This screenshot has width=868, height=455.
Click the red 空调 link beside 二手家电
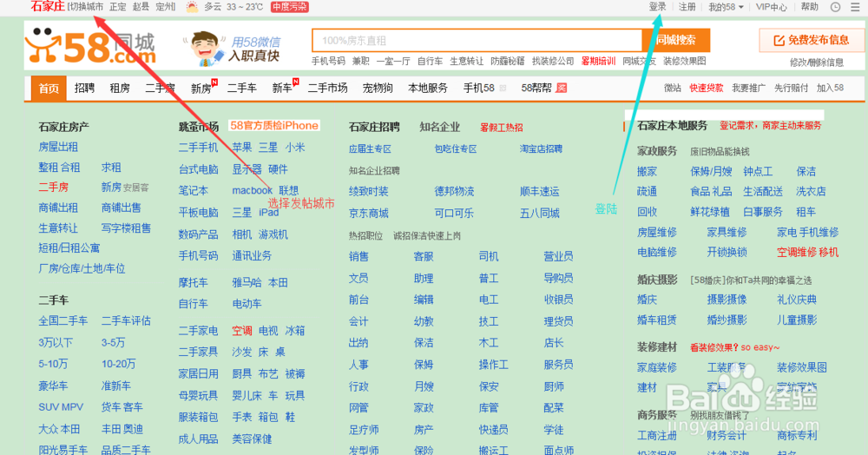[x=242, y=331]
